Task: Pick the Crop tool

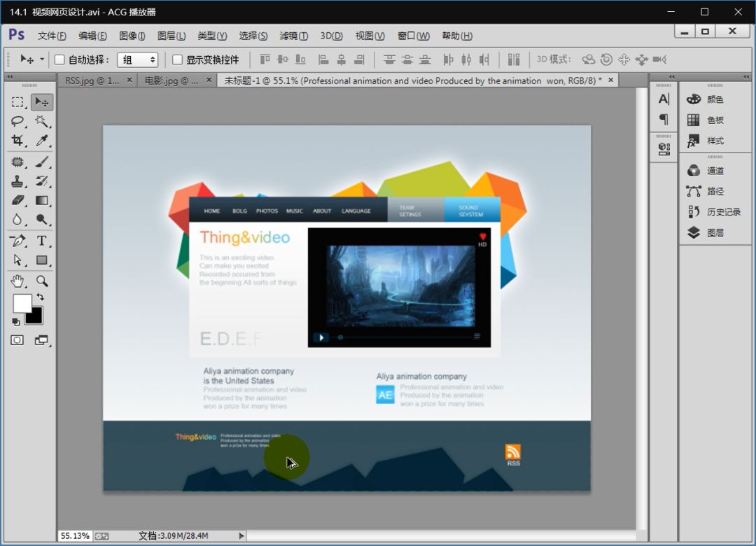Action: [x=17, y=141]
